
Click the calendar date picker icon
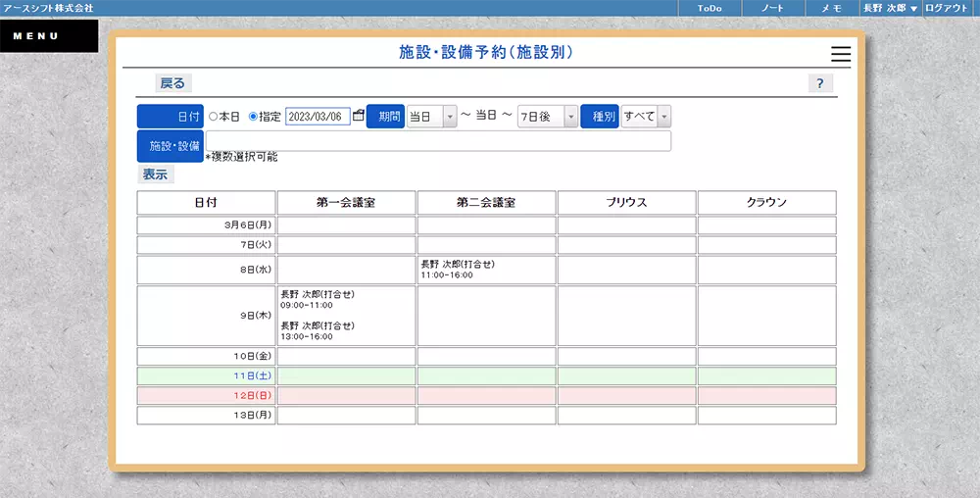click(359, 116)
